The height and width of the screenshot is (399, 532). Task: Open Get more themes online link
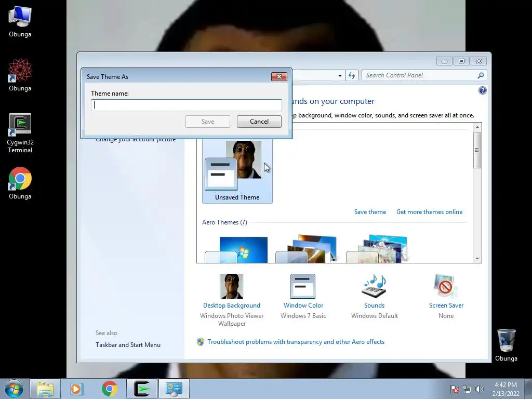[429, 212]
